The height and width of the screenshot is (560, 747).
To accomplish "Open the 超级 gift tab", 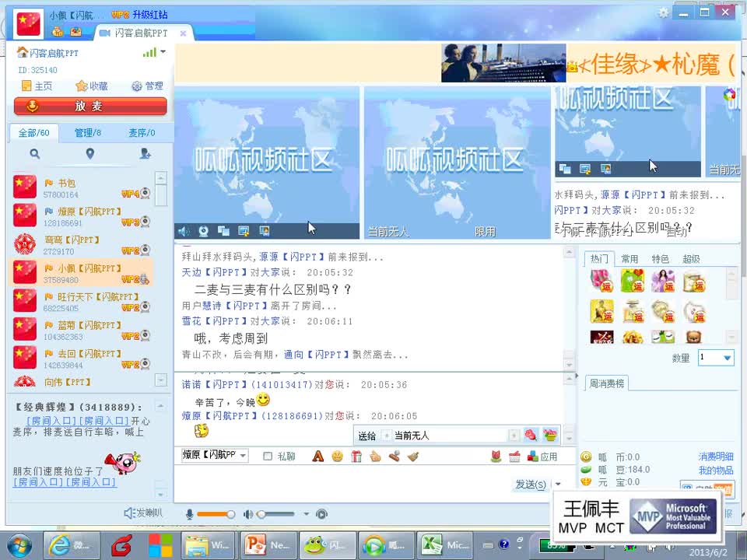I will coord(691,258).
